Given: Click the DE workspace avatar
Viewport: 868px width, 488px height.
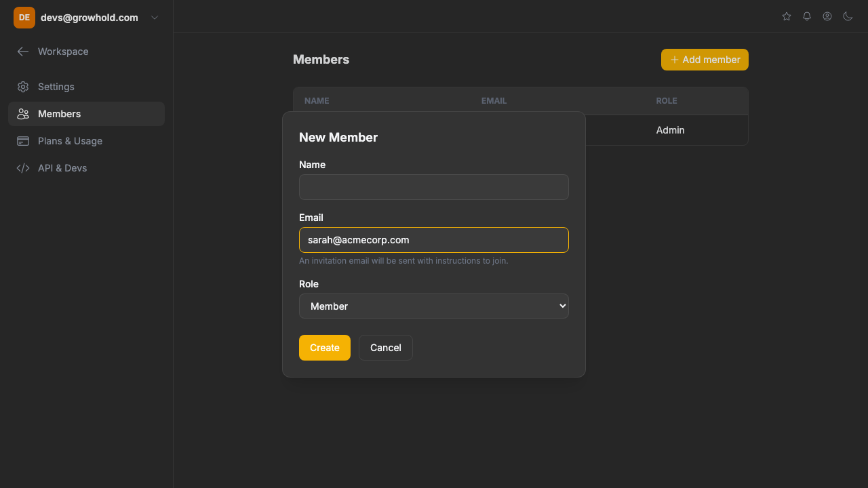Looking at the screenshot, I should [x=24, y=18].
